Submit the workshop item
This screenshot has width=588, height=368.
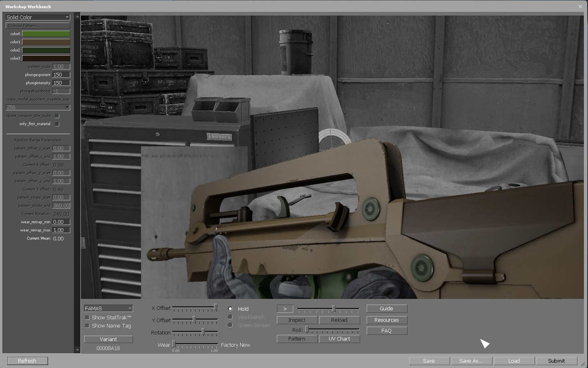[557, 361]
